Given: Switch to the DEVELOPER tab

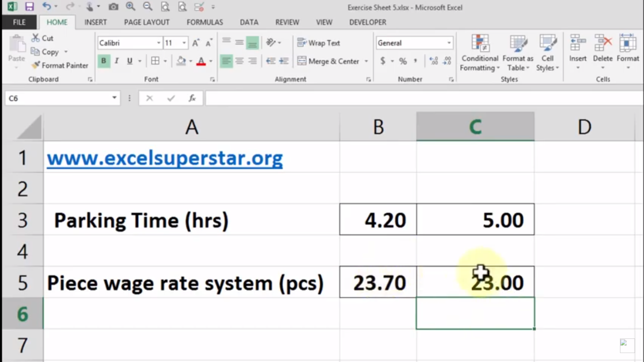Looking at the screenshot, I should pyautogui.click(x=368, y=22).
